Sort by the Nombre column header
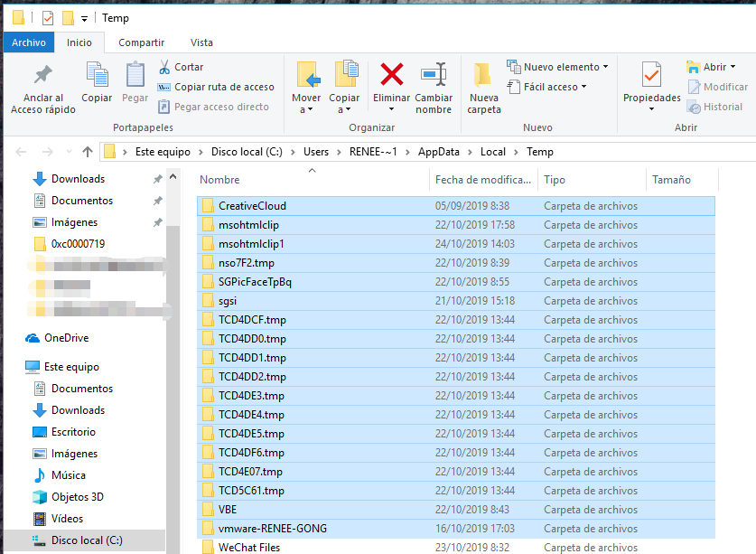This screenshot has height=554, width=756. 313,180
